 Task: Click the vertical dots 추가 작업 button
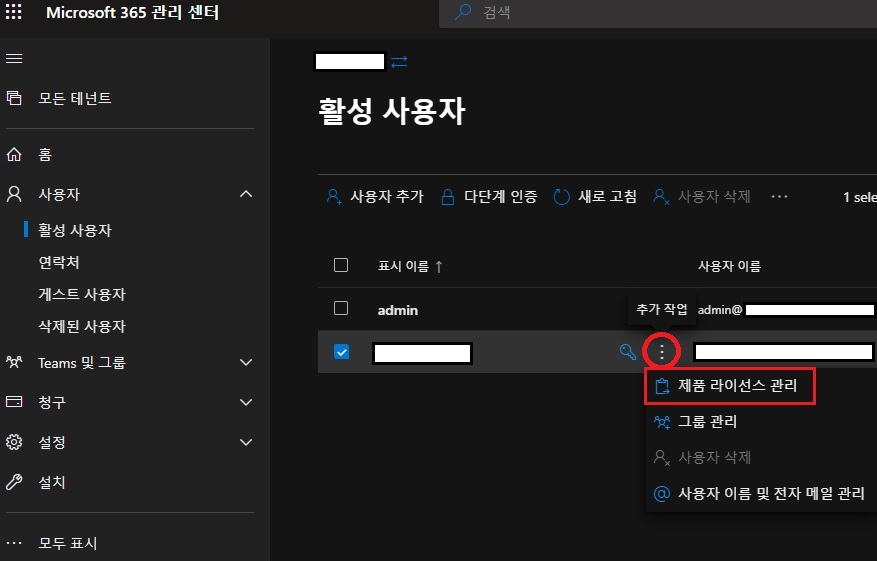click(x=662, y=352)
